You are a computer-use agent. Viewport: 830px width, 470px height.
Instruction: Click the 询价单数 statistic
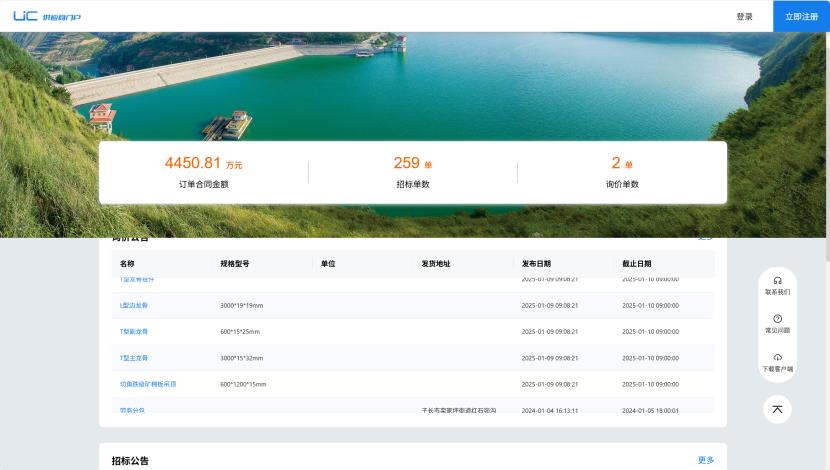pos(622,172)
